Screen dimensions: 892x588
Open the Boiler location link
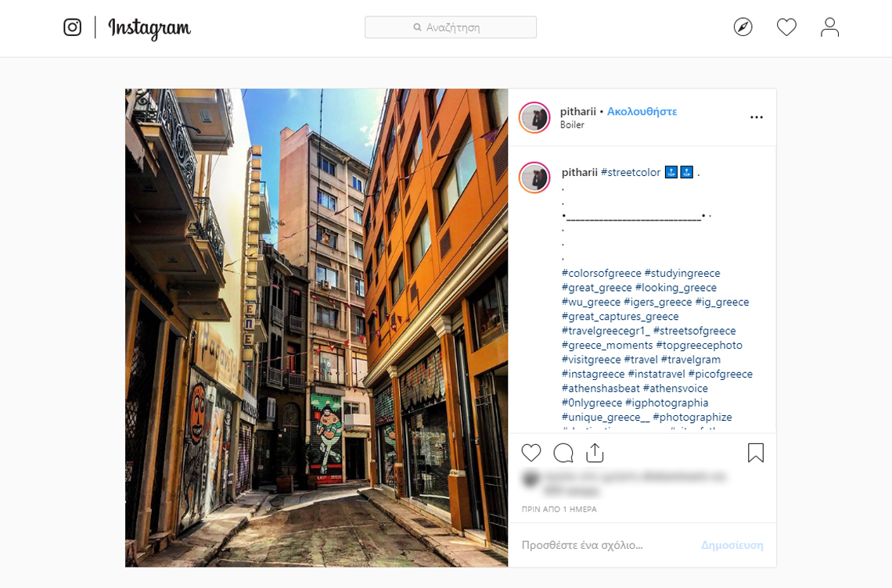[x=572, y=125]
